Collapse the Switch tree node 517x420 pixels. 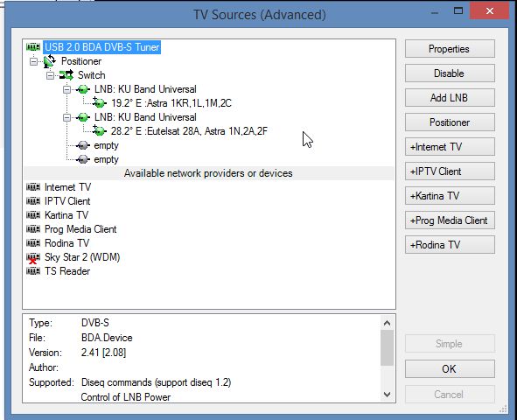[50, 75]
